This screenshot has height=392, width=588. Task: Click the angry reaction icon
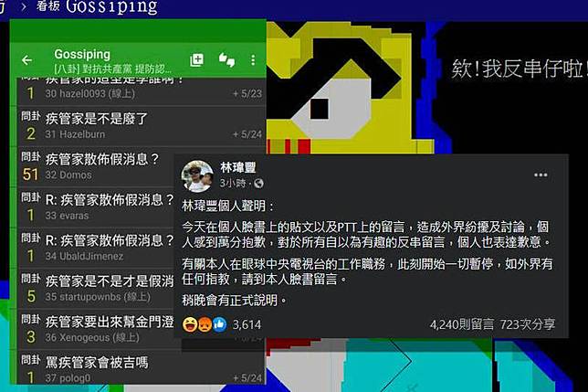(205, 324)
